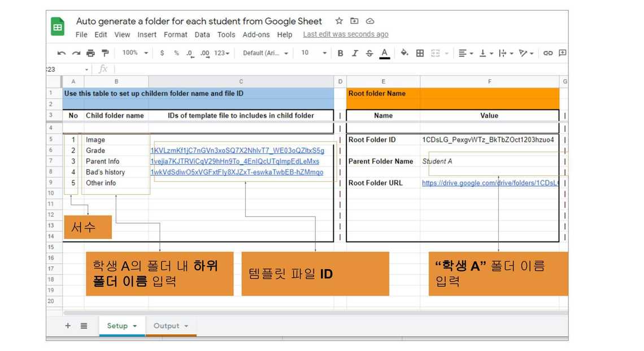Select the paint format roller
Screen dimensions: 644x351
105,53
